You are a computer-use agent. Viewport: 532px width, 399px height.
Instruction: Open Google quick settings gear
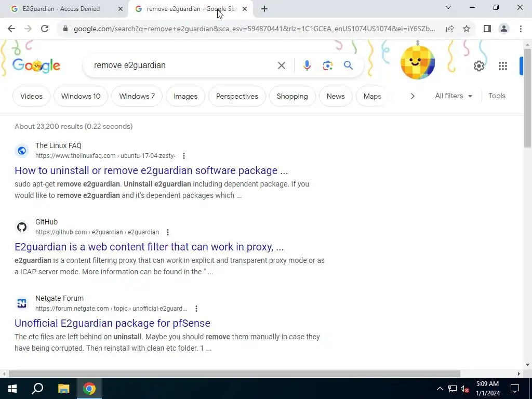(x=478, y=66)
